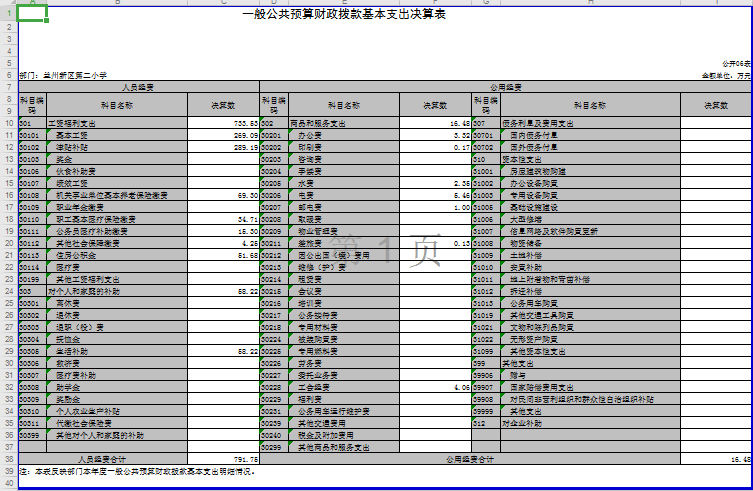Select column H header
The width and height of the screenshot is (753, 491).
589,3
